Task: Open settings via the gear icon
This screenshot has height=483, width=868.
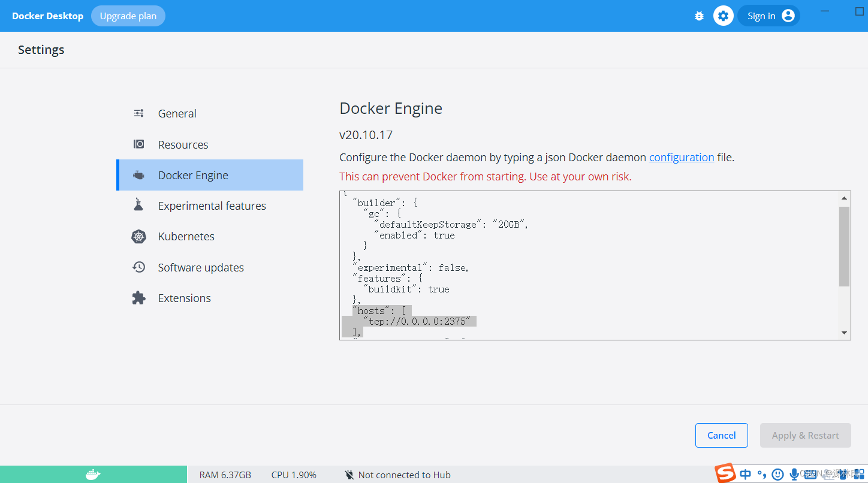Action: pyautogui.click(x=724, y=16)
